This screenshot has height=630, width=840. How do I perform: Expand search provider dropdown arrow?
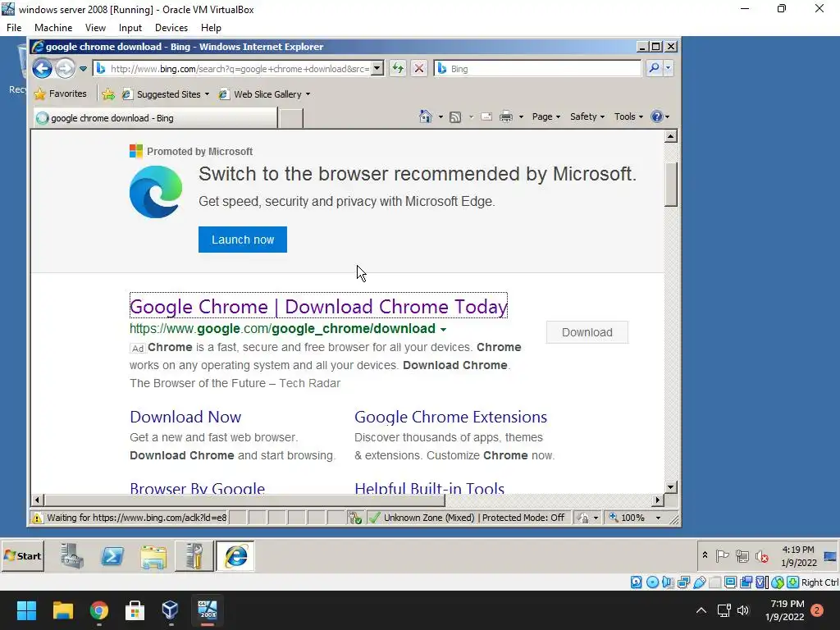[668, 68]
